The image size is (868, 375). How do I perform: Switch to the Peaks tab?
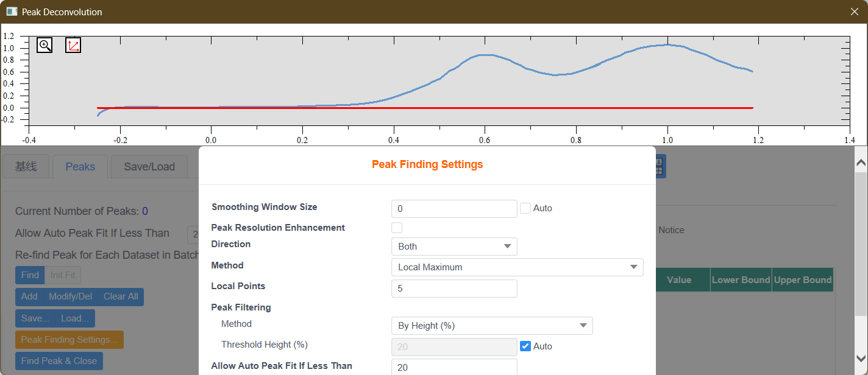click(80, 166)
